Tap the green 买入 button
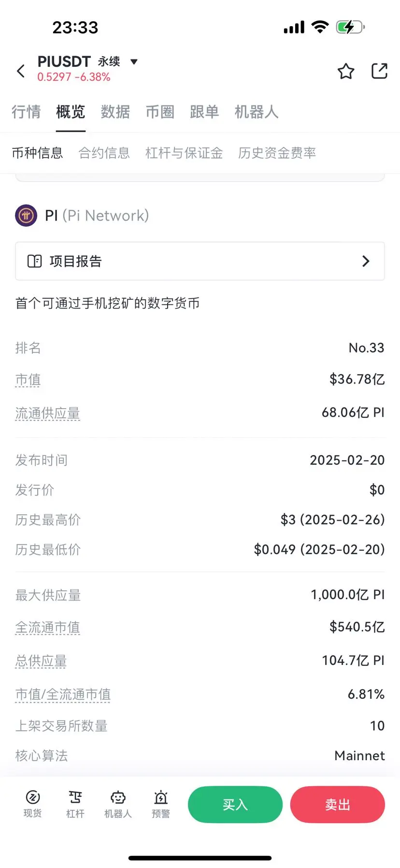Viewport: 400px width, 868px height. click(x=235, y=805)
